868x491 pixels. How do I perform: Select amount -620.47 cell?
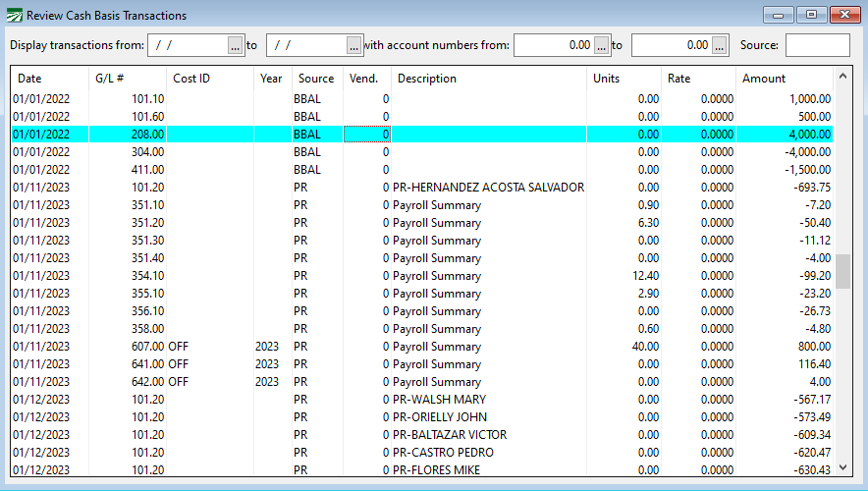(x=785, y=453)
